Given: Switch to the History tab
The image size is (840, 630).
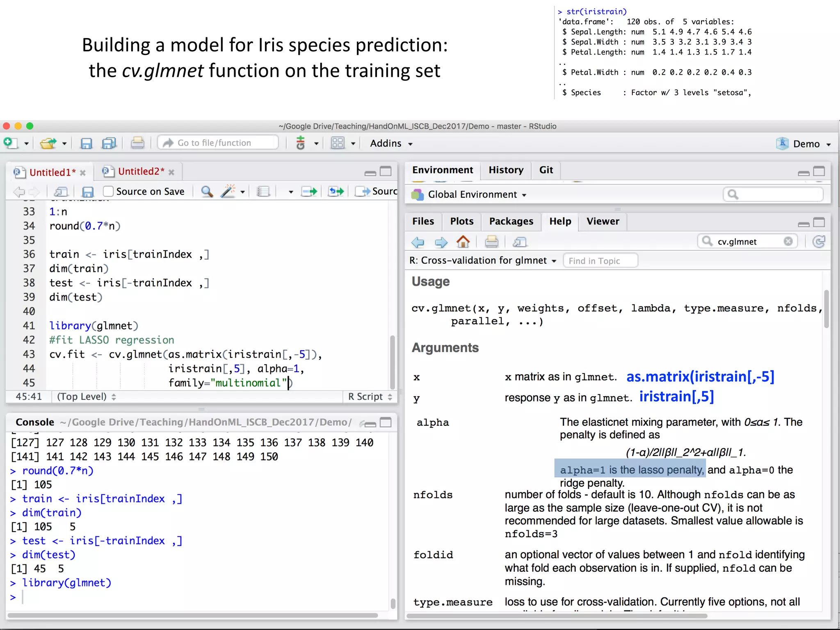Looking at the screenshot, I should click(506, 170).
